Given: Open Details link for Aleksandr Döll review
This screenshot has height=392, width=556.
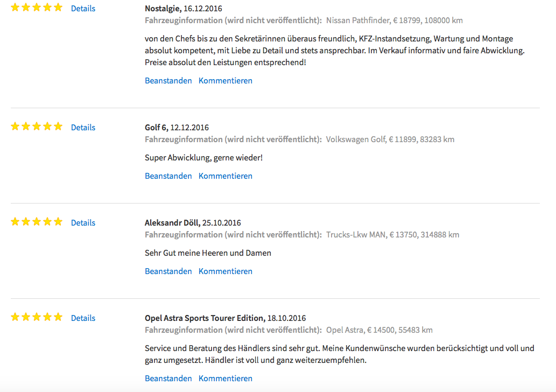Looking at the screenshot, I should 83,223.
